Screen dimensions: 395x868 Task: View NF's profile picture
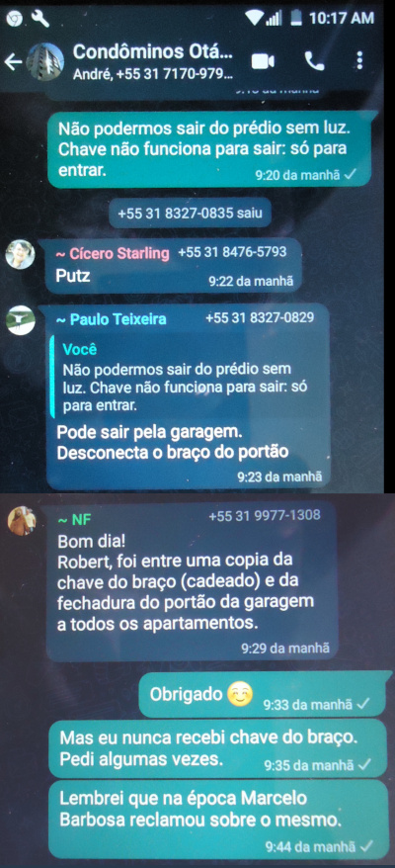pyautogui.click(x=22, y=520)
